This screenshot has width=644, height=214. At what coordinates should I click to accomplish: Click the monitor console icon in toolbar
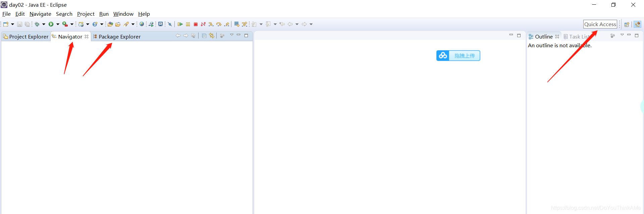tap(161, 24)
